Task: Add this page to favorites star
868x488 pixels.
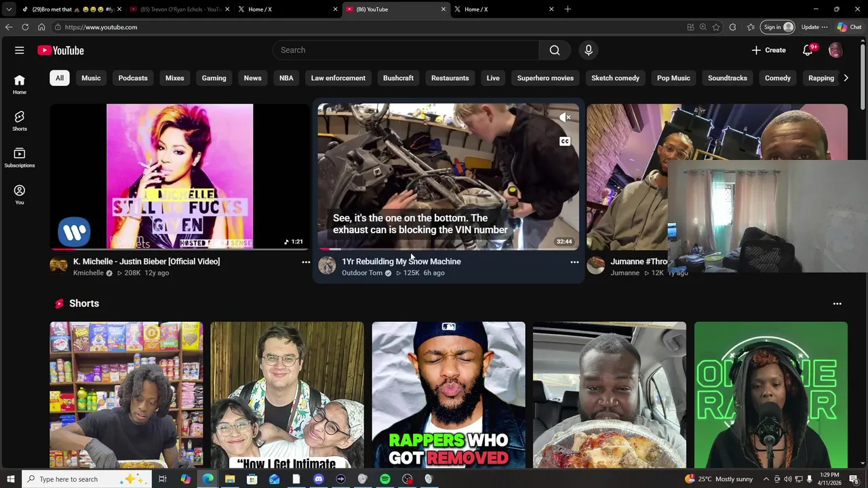Action: tap(716, 27)
